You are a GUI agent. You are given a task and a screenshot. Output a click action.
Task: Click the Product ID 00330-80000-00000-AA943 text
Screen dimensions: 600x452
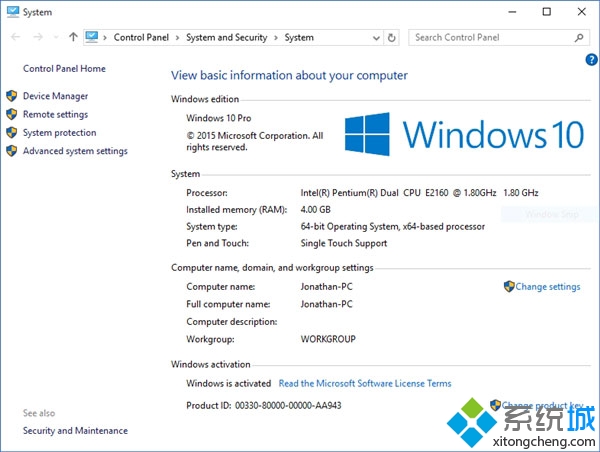(264, 405)
